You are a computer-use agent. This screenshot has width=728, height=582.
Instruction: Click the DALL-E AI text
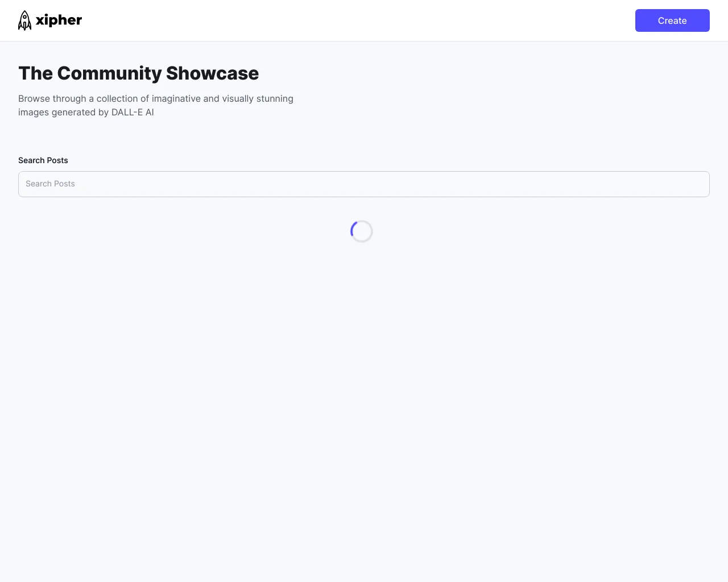(x=133, y=112)
